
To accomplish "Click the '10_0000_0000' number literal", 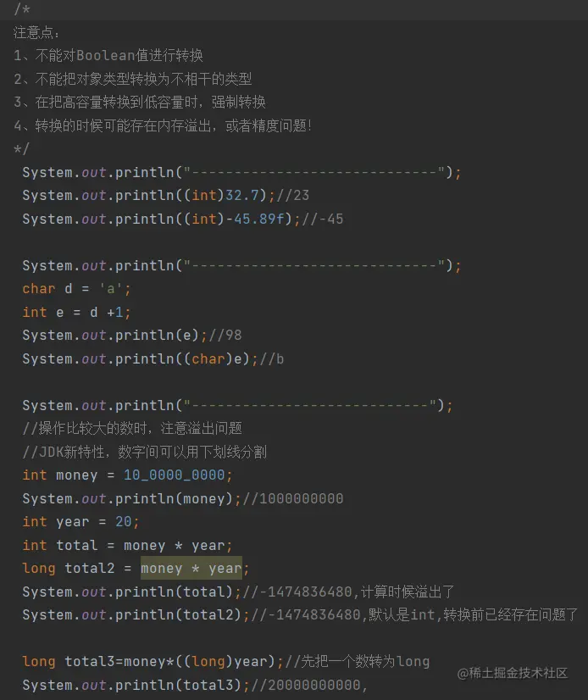I will (174, 475).
